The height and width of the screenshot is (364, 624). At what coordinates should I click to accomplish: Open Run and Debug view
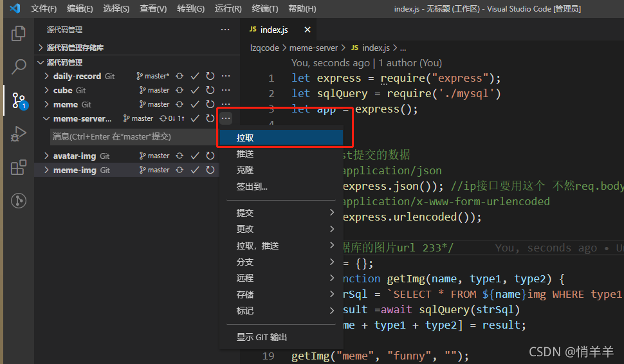click(x=18, y=134)
